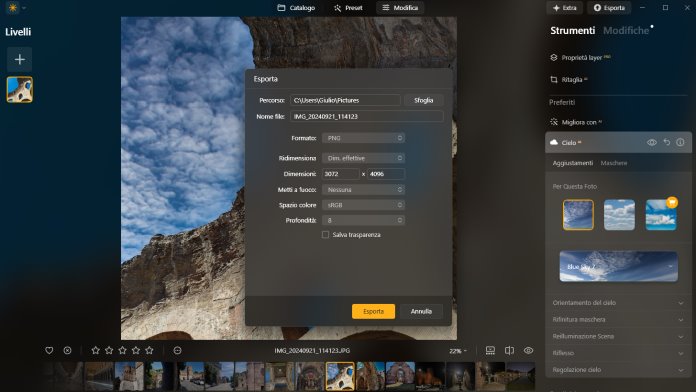Expand Reilluminazione Scena section
Viewport: 696px width, 392px height.
618,337
